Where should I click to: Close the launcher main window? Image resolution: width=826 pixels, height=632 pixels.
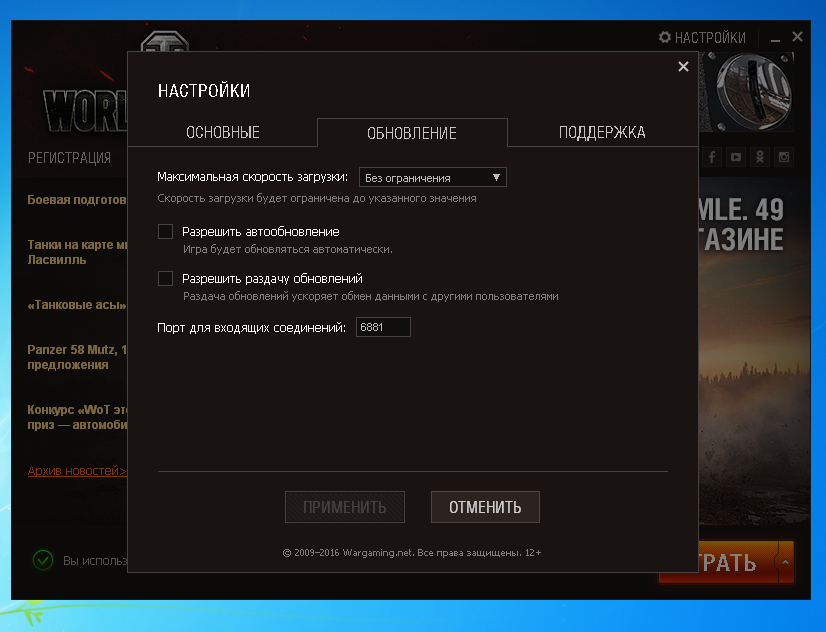(798, 37)
